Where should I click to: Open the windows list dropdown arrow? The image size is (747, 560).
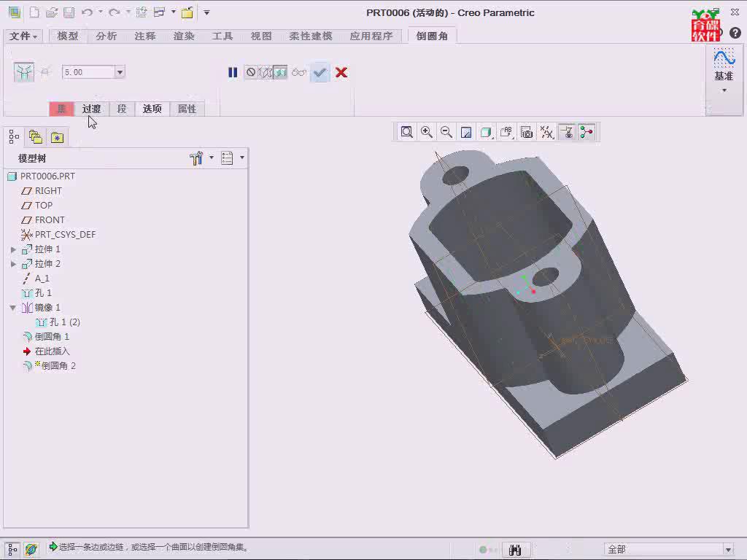[174, 12]
